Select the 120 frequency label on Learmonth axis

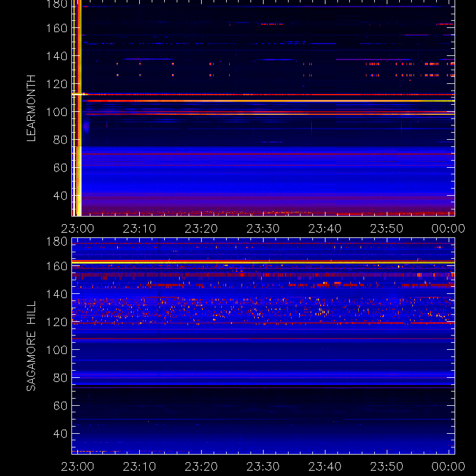[x=57, y=84]
